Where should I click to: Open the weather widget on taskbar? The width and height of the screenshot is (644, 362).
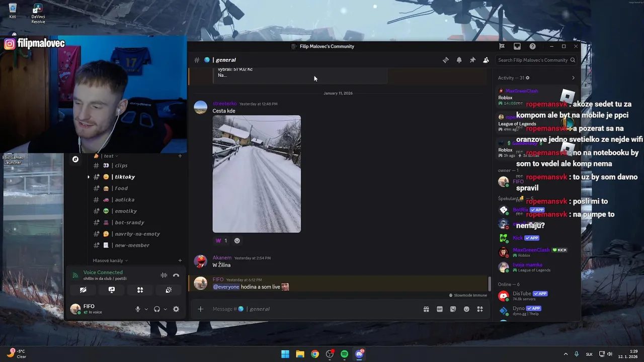(16, 354)
